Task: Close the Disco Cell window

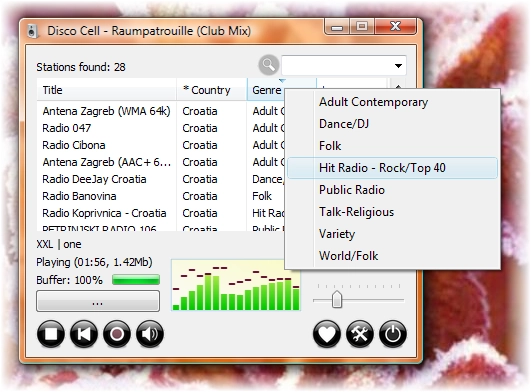Action: tap(396, 26)
